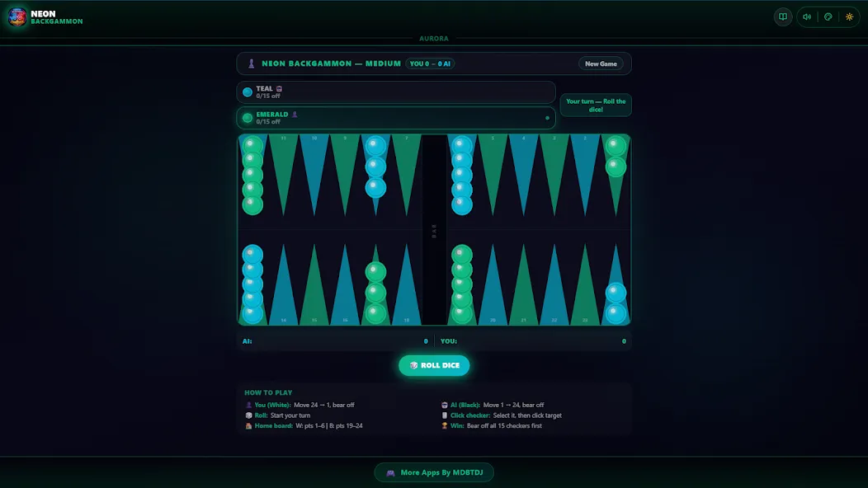
Task: Click the teal checker circle beside TEAL
Action: coord(248,91)
